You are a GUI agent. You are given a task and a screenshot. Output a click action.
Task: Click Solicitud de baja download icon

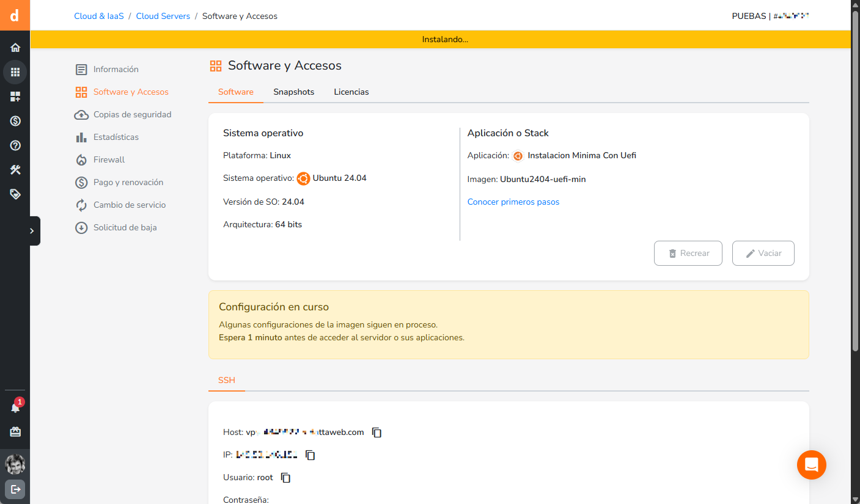click(81, 228)
